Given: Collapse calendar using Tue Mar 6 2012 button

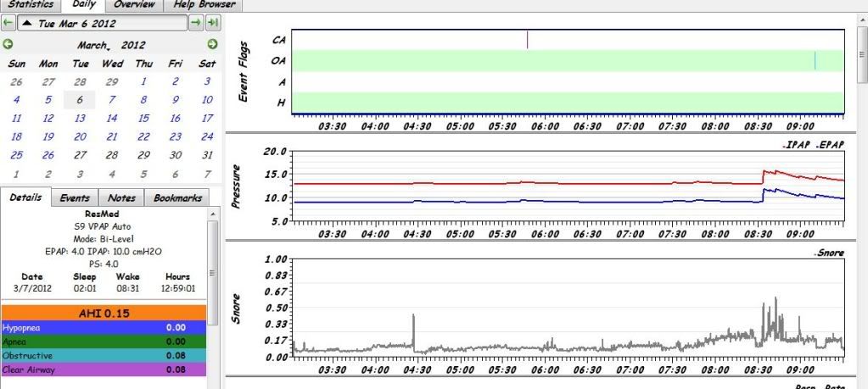Looking at the screenshot, I should coord(102,21).
